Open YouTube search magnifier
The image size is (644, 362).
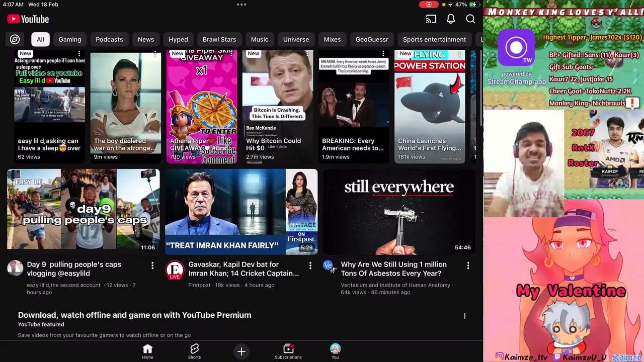pos(470,19)
